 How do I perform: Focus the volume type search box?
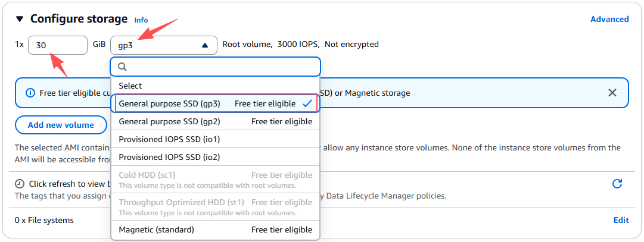tap(220, 67)
